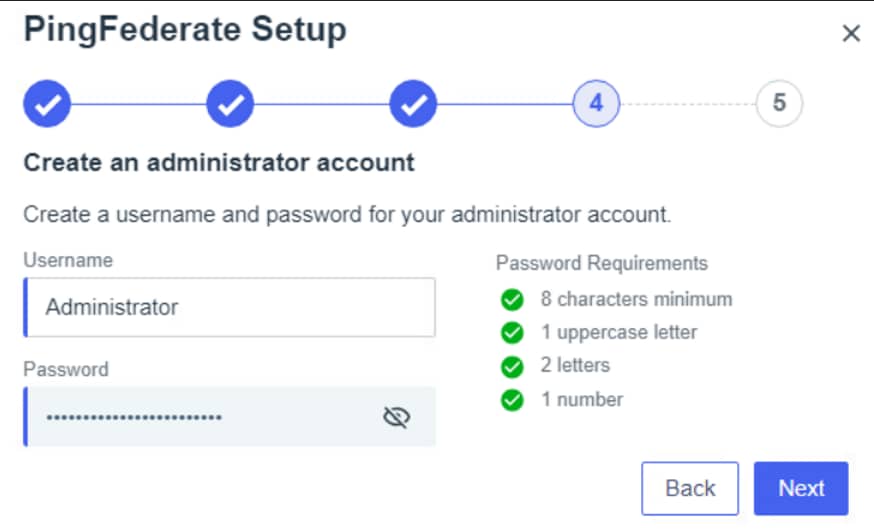This screenshot has width=874, height=530.
Task: Focus the Username field containing Administrator
Action: (x=230, y=307)
